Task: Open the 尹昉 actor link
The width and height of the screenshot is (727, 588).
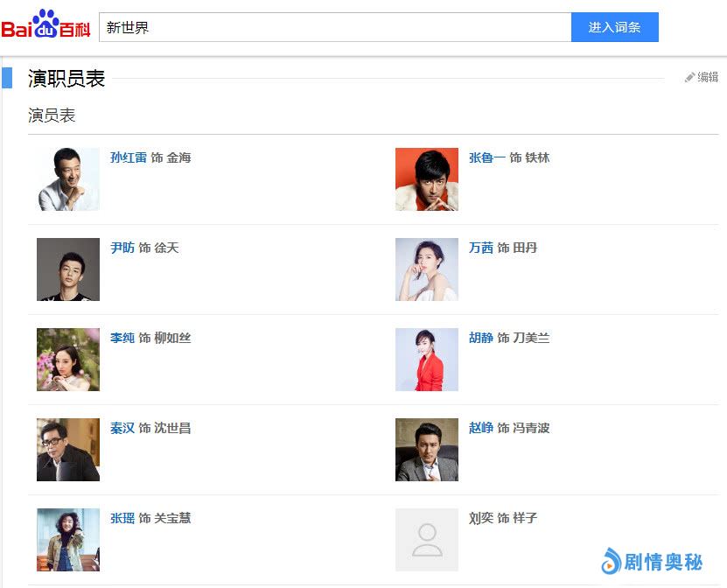Action: point(122,248)
